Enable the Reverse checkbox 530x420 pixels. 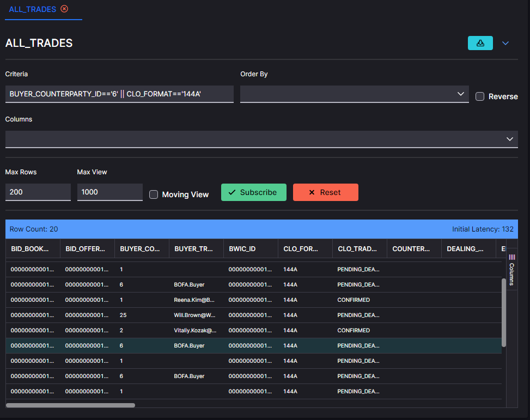(480, 96)
